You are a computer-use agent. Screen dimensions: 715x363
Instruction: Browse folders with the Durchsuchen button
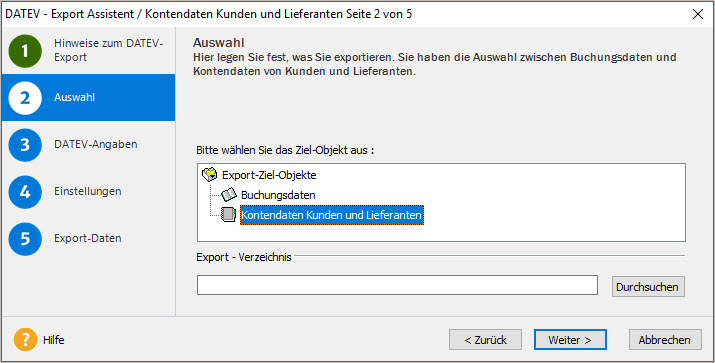click(648, 286)
